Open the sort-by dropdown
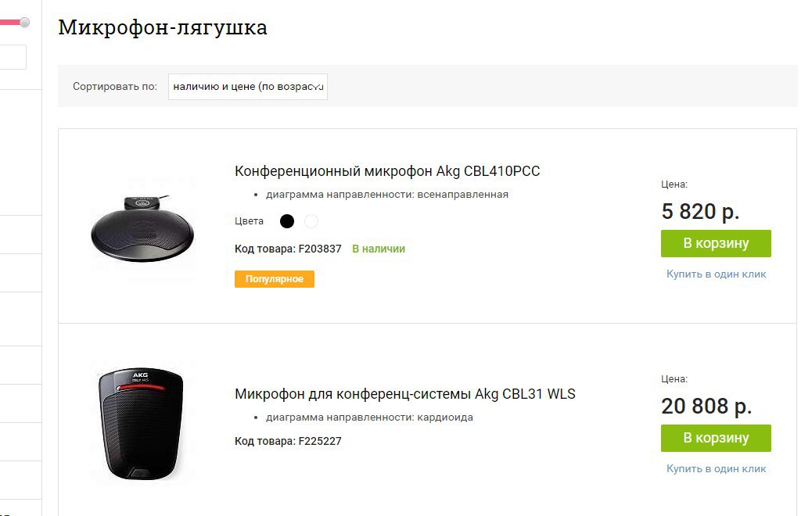Screen dimensions: 812x516 pyautogui.click(x=247, y=87)
